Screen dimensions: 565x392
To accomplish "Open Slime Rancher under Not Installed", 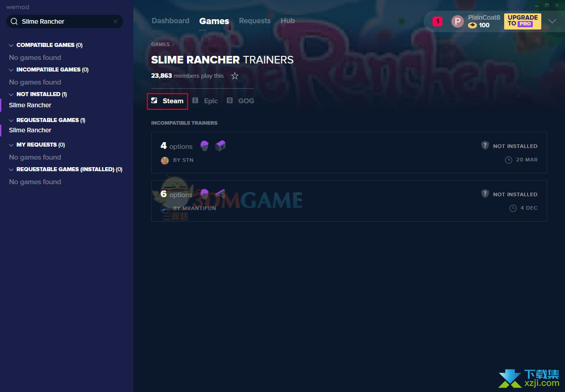I will coord(30,105).
